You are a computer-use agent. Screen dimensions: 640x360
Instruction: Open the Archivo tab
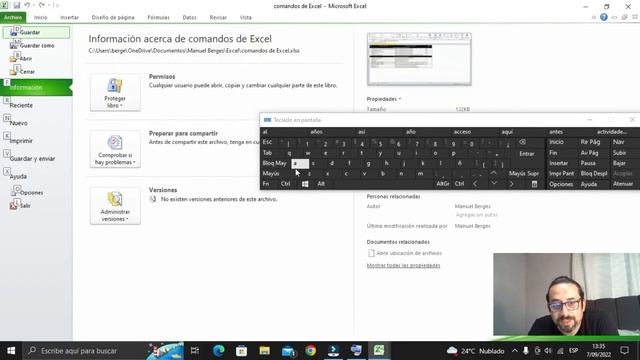pos(13,17)
